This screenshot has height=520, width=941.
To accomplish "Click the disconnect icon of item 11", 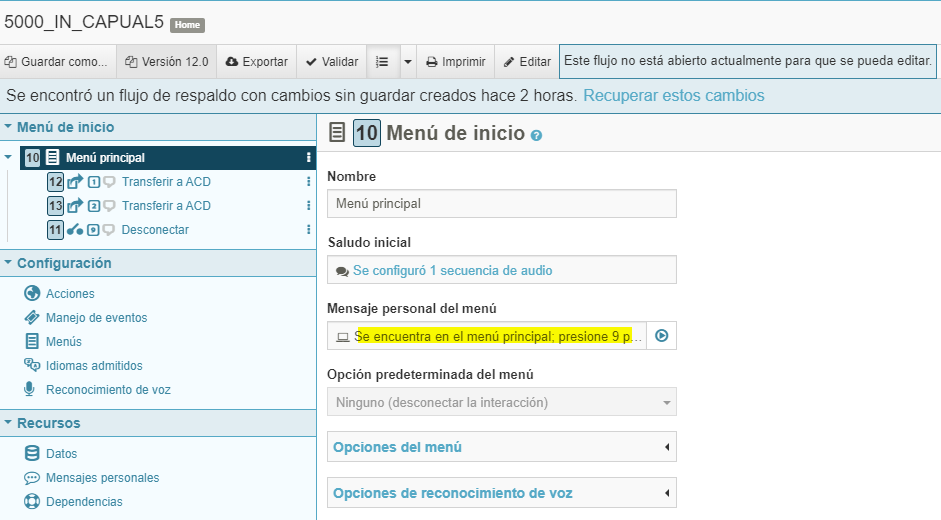I will click(x=75, y=229).
